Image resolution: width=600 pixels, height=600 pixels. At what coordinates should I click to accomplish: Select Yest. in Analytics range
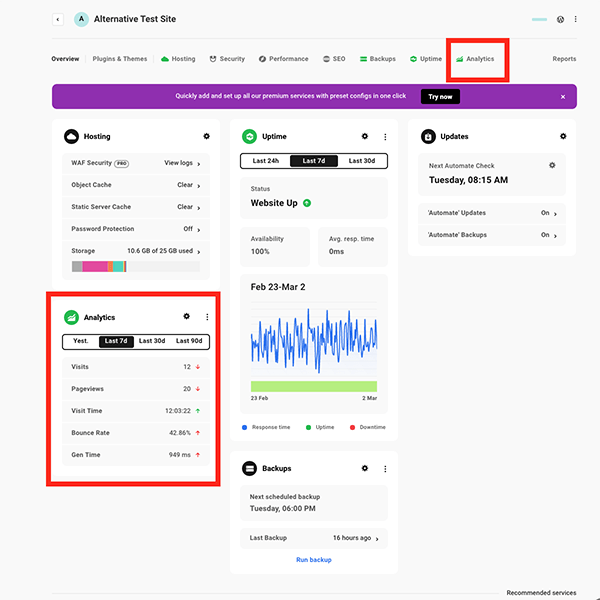pos(81,341)
